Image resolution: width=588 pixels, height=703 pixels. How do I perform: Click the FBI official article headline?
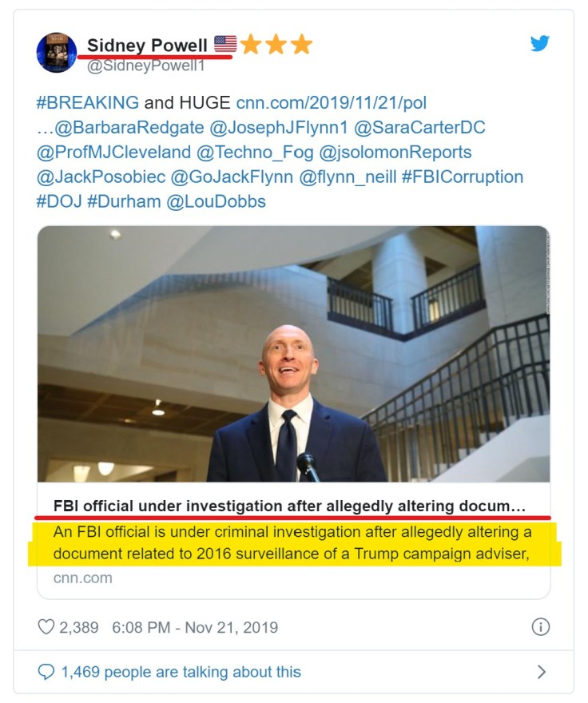pos(289,506)
